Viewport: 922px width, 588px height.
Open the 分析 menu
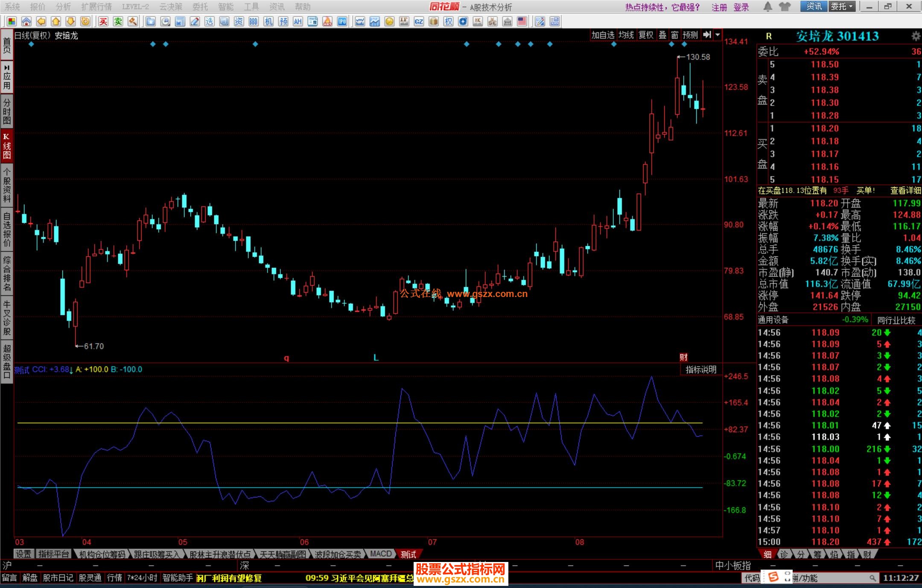point(63,7)
